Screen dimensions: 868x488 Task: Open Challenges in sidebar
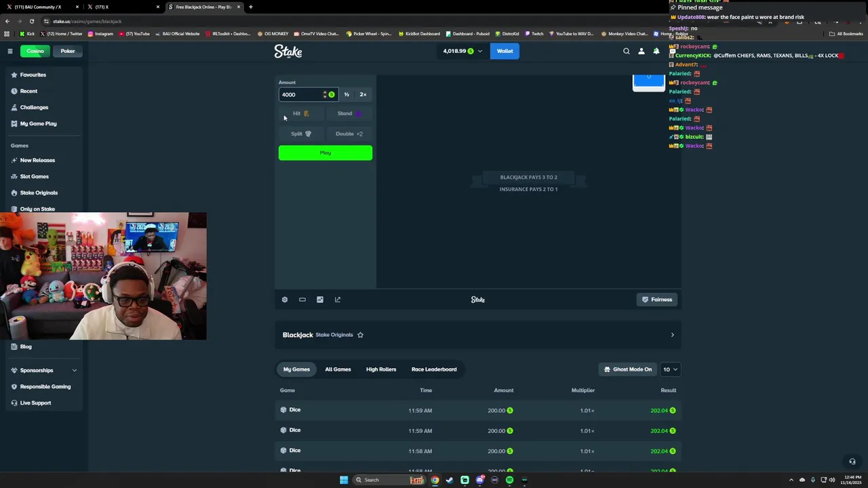click(44, 107)
